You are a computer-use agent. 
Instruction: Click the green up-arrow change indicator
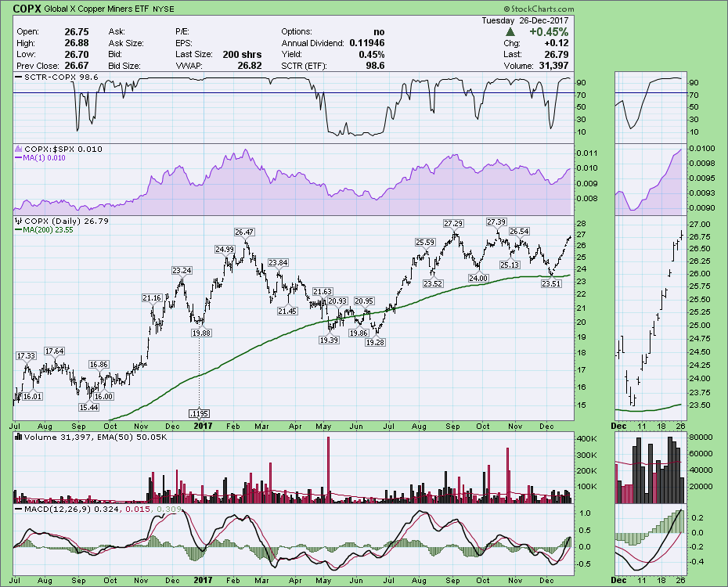coord(510,31)
